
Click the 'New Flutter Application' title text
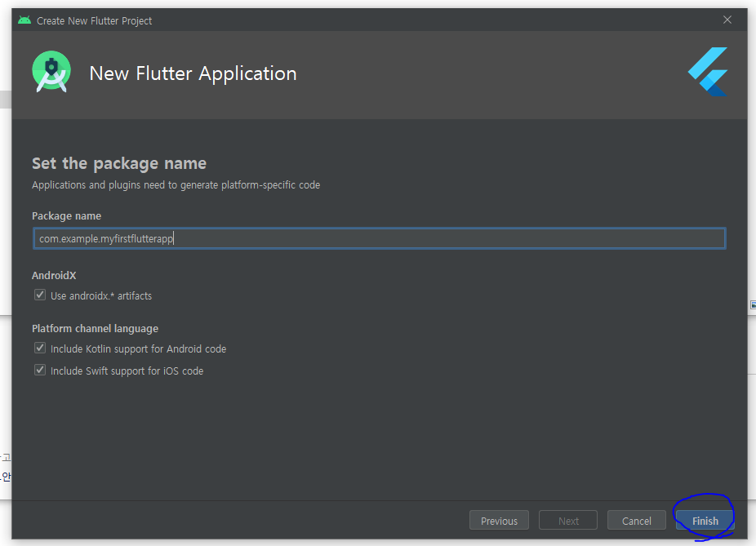point(193,73)
